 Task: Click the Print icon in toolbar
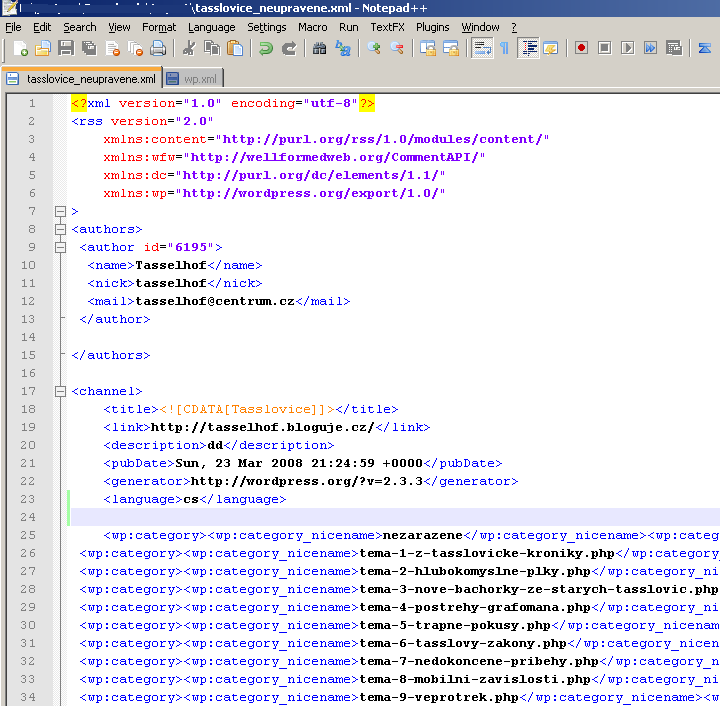click(x=158, y=48)
